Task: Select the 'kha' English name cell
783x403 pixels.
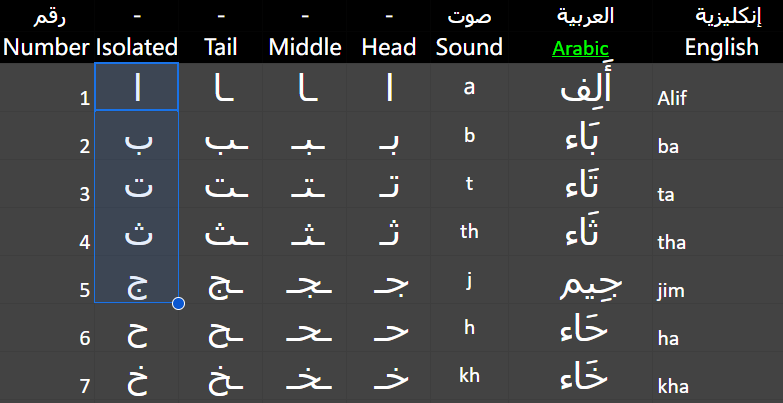Action: tap(718, 386)
